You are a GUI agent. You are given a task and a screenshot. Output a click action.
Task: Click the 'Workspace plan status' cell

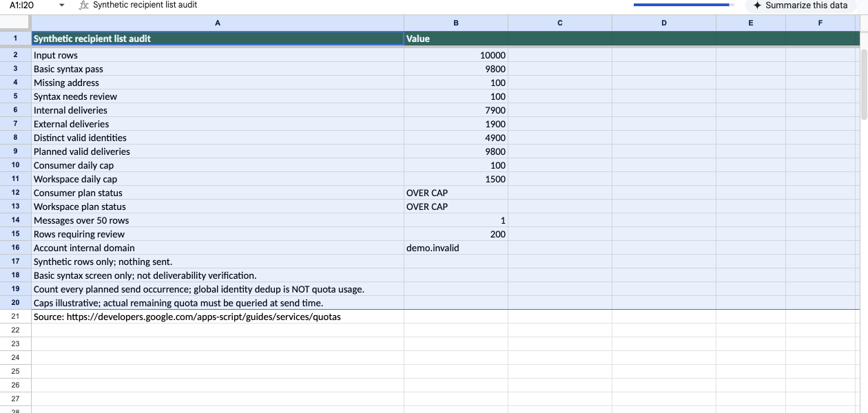click(218, 206)
